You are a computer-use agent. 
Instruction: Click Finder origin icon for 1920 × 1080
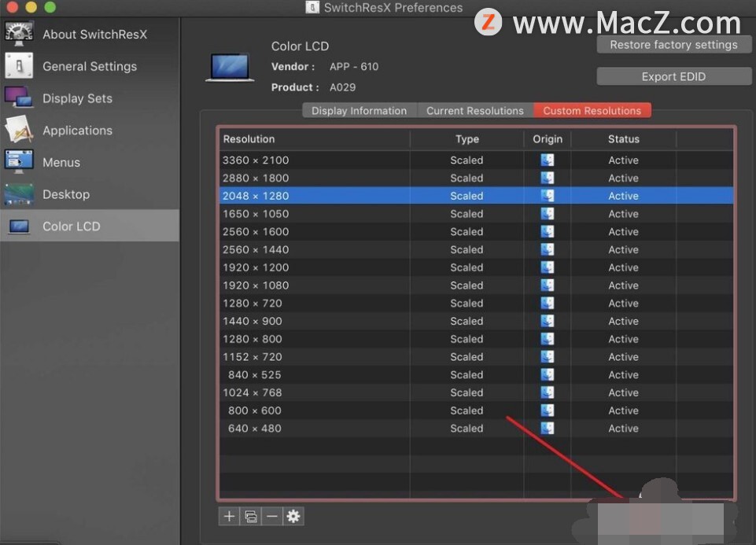click(548, 285)
